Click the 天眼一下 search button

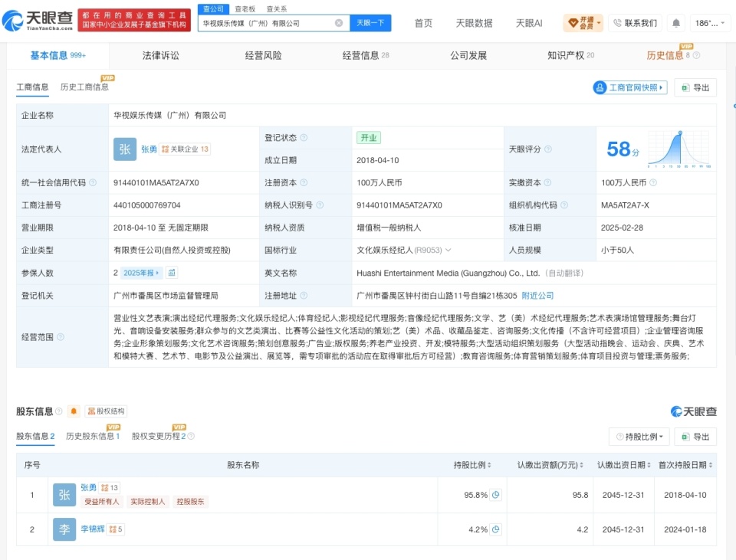(x=370, y=23)
